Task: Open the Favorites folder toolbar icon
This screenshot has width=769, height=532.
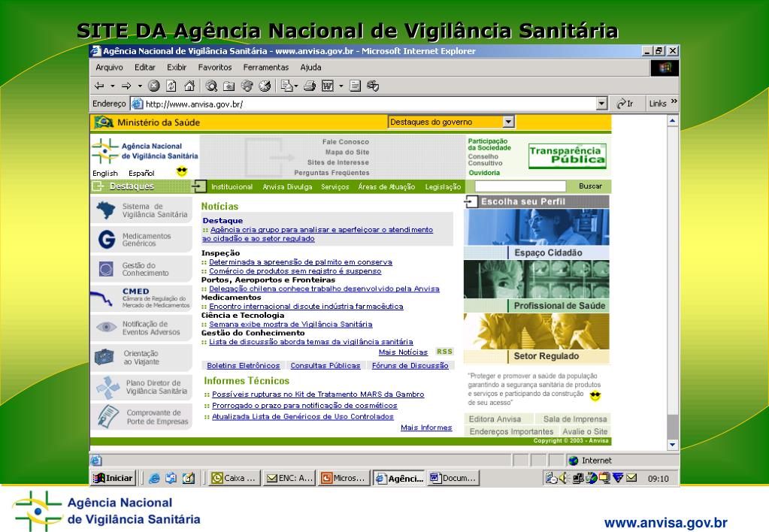Action: (229, 86)
